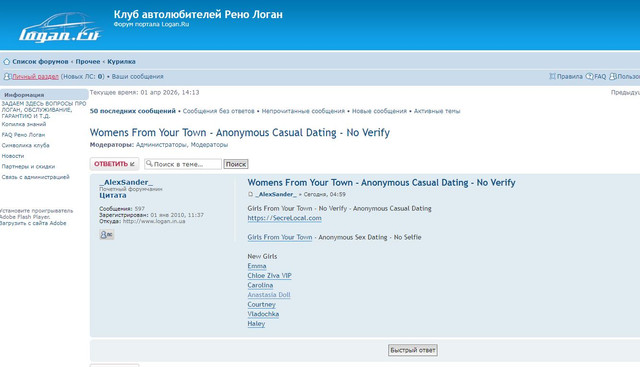Viewport: 640px width, 367px height.
Task: Click Сообщения: 597 post count
Action: coord(122,209)
